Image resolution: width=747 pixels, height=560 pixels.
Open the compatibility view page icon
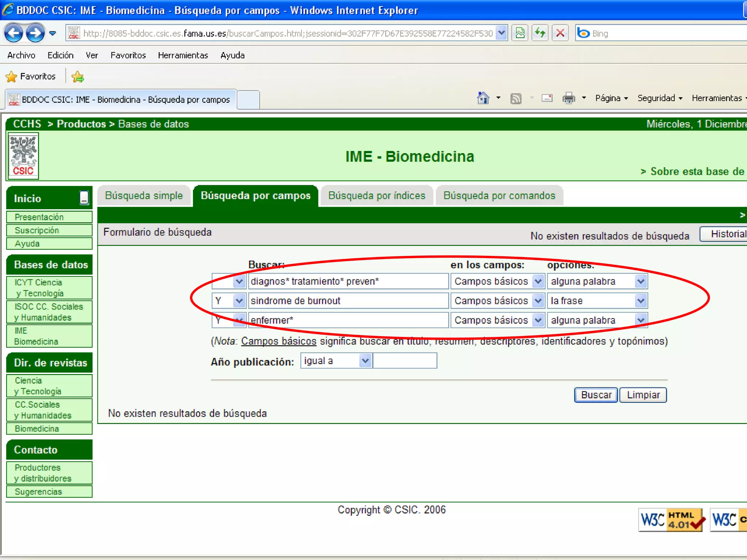(520, 33)
